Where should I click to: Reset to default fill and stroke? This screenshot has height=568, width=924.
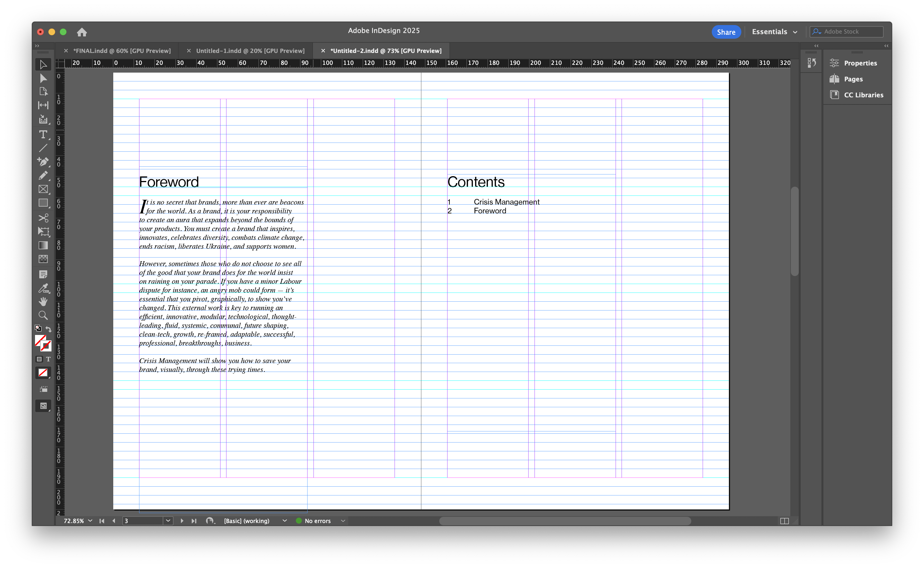tap(38, 328)
